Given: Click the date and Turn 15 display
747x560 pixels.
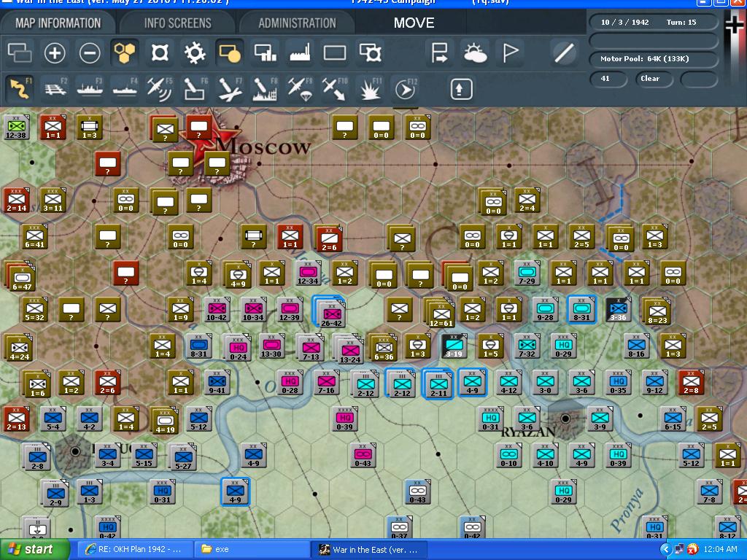Looking at the screenshot, I should (x=654, y=23).
